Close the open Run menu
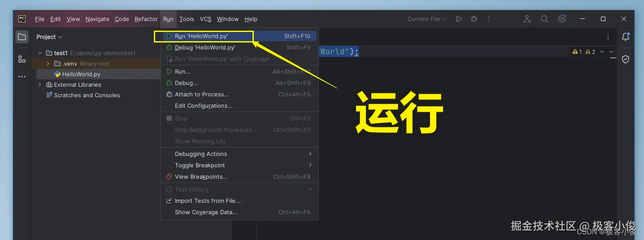Viewport: 644px width, 240px height. 168,19
